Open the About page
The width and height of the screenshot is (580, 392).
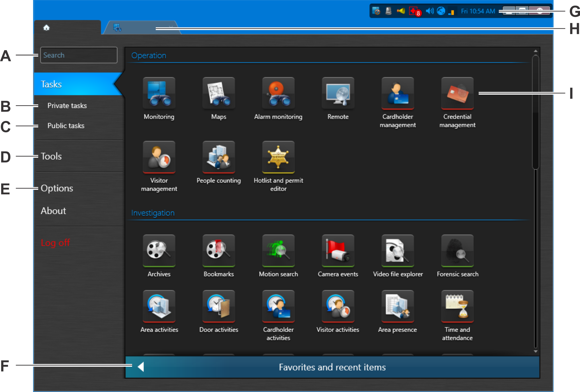[53, 211]
